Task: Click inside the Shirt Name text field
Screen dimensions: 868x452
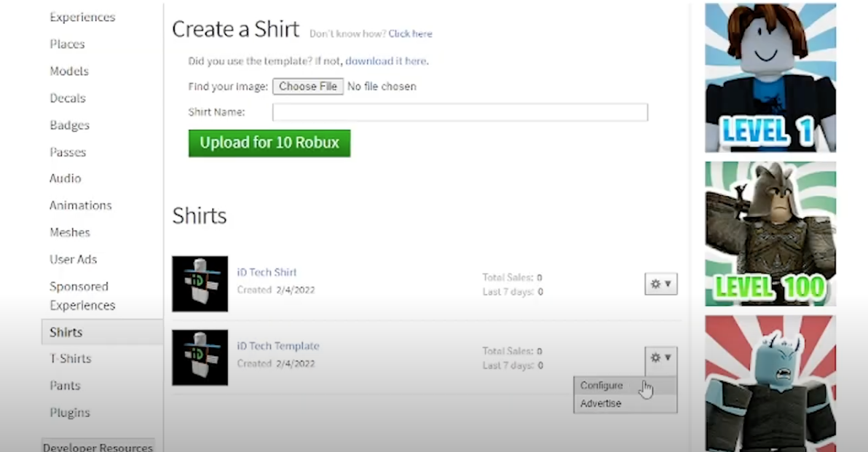Action: pyautogui.click(x=459, y=111)
